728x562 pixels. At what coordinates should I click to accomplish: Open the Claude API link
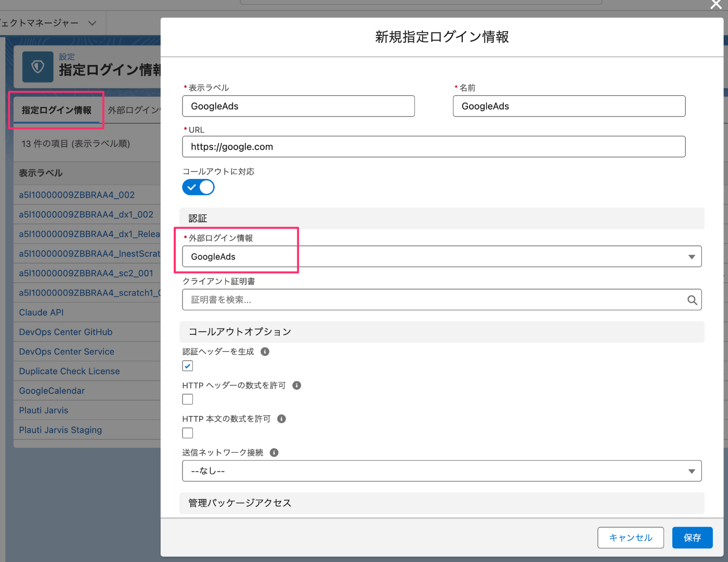point(42,312)
